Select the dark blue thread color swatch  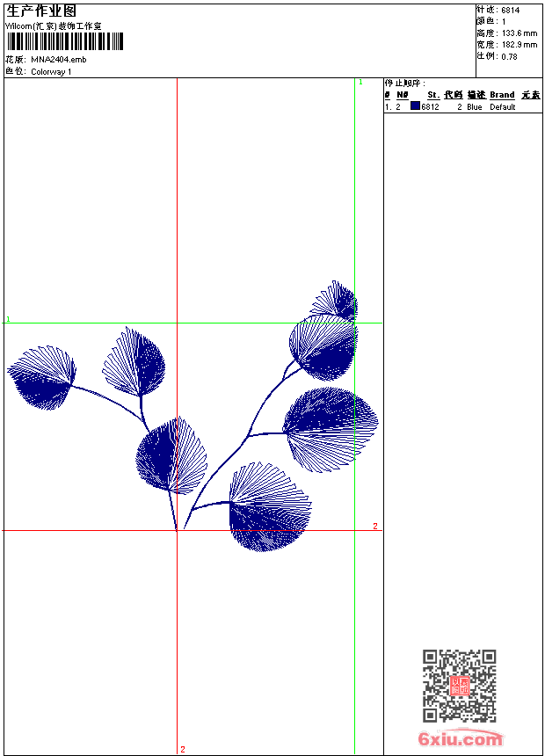[x=415, y=106]
